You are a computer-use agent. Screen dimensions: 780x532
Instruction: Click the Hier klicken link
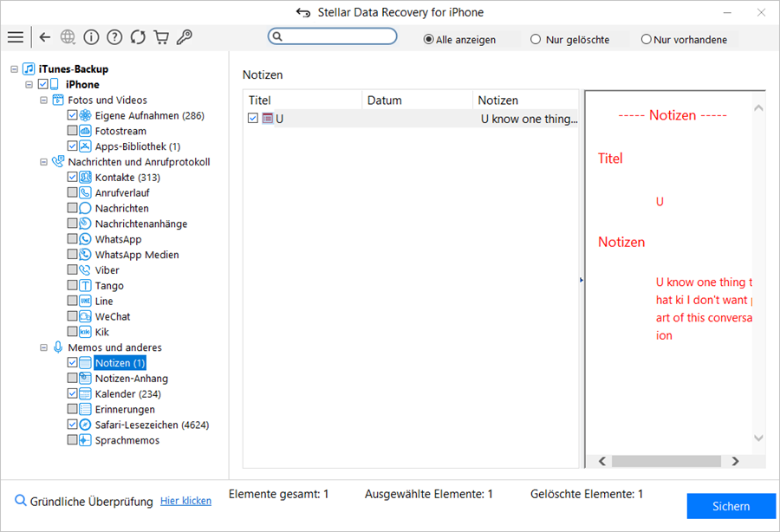point(185,501)
